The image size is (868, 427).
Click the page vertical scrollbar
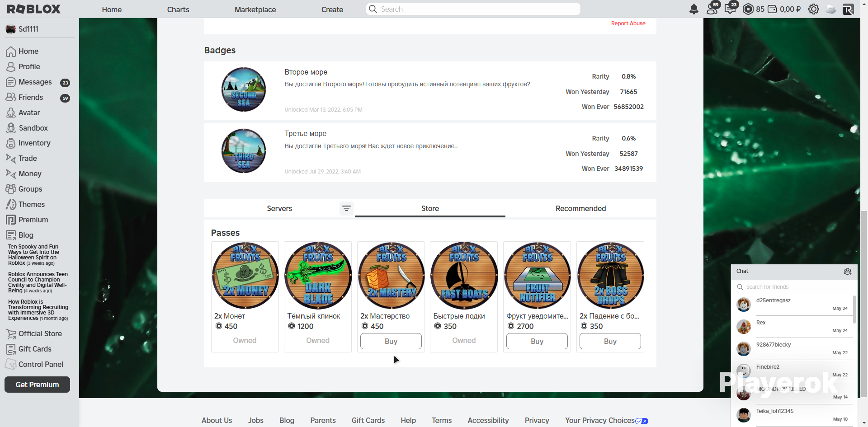coord(864,305)
